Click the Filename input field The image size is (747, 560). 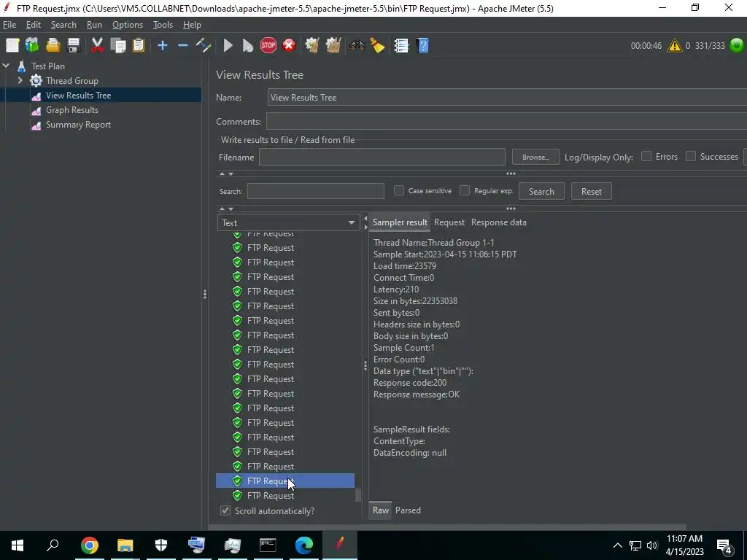382,157
